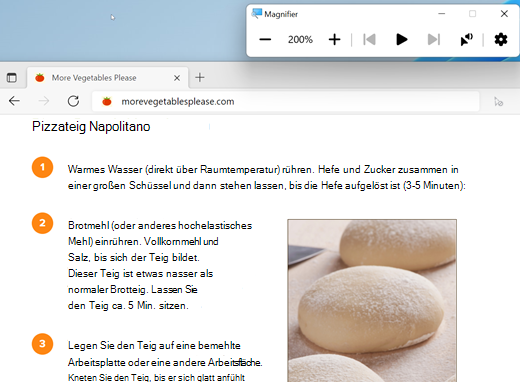The height and width of the screenshot is (382, 520).
Task: Click the Magnifier app icon in title bar
Action: (257, 14)
